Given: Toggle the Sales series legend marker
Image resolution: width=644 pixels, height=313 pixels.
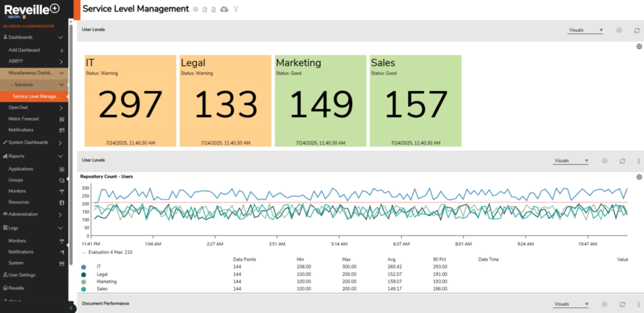Looking at the screenshot, I should click(84, 289).
